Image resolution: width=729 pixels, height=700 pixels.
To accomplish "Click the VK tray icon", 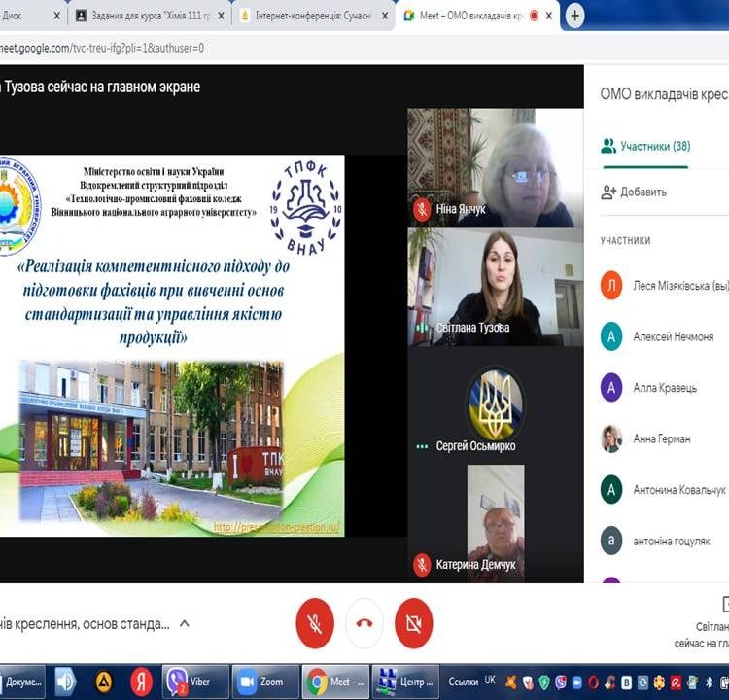I will click(x=627, y=682).
